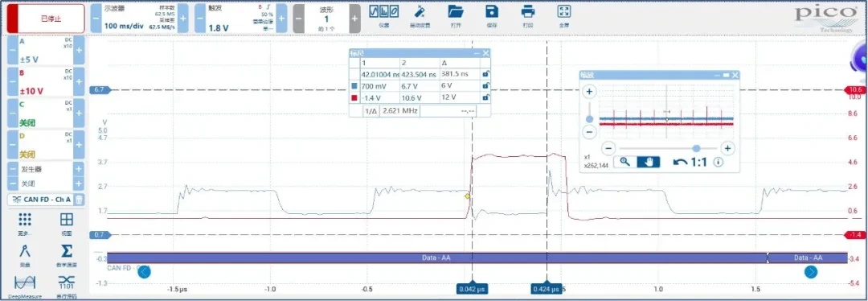Click plus on channel D

click(x=79, y=145)
